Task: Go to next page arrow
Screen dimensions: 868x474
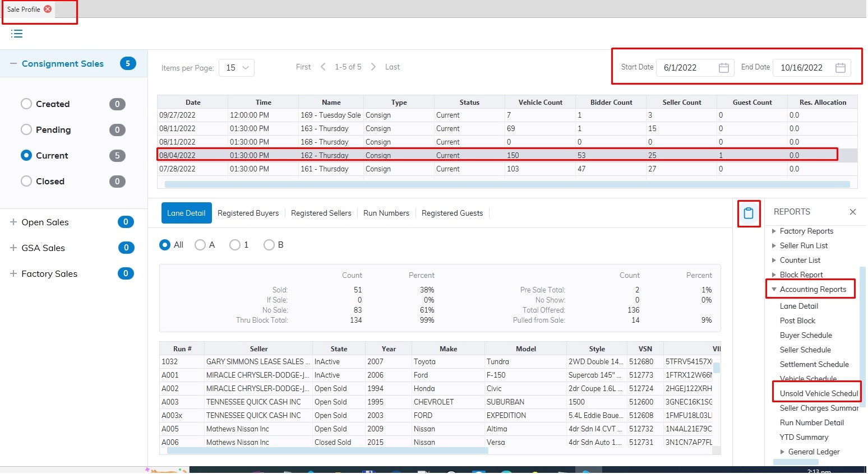Action: point(373,67)
